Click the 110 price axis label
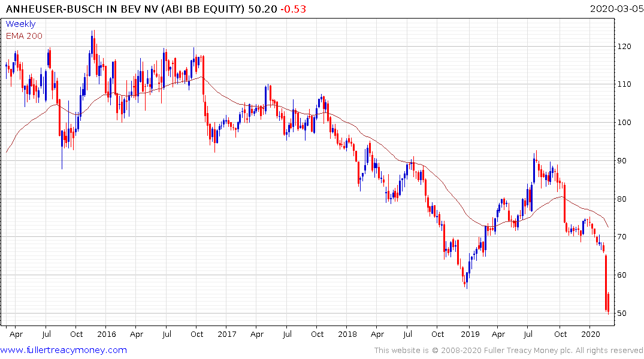The width and height of the screenshot is (644, 359). click(624, 84)
